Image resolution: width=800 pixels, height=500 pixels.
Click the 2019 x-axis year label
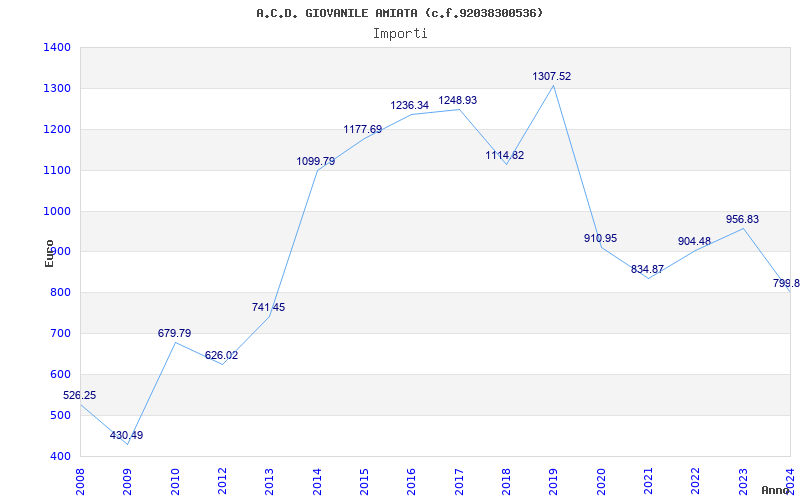click(x=554, y=482)
